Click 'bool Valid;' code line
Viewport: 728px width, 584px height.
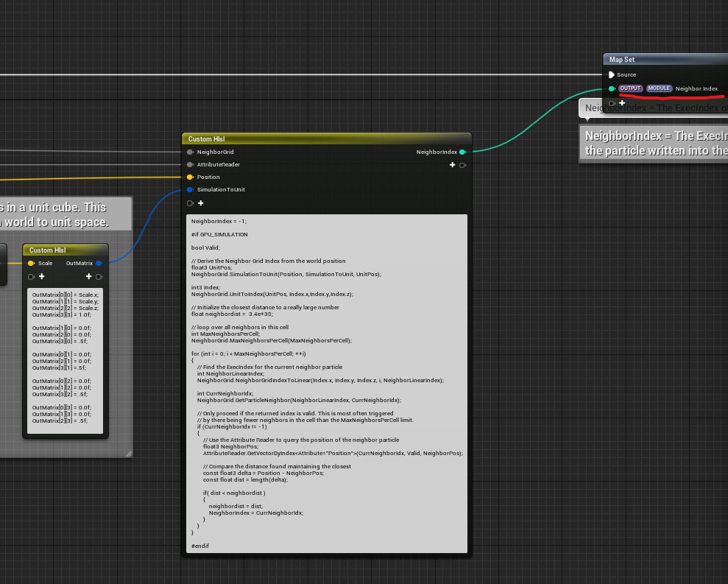point(205,247)
